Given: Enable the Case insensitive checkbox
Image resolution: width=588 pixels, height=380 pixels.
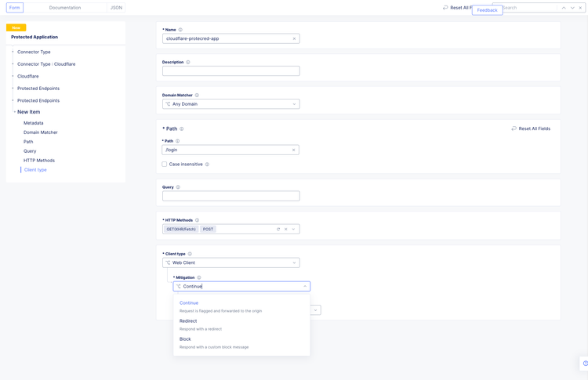Looking at the screenshot, I should pyautogui.click(x=165, y=165).
